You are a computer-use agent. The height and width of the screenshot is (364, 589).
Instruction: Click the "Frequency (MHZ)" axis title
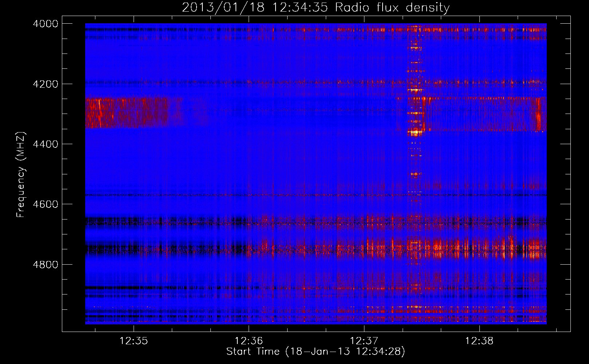(x=21, y=175)
